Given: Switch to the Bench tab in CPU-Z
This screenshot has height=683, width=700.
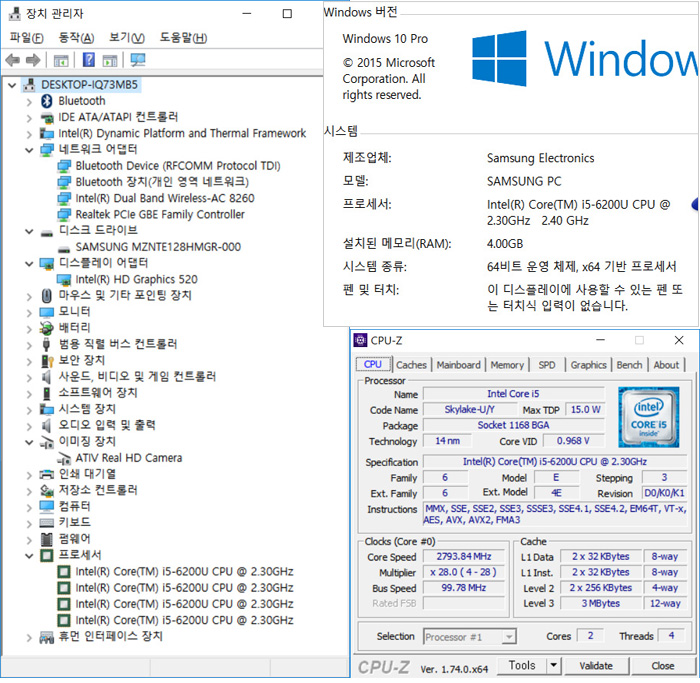Looking at the screenshot, I should click(x=629, y=365).
